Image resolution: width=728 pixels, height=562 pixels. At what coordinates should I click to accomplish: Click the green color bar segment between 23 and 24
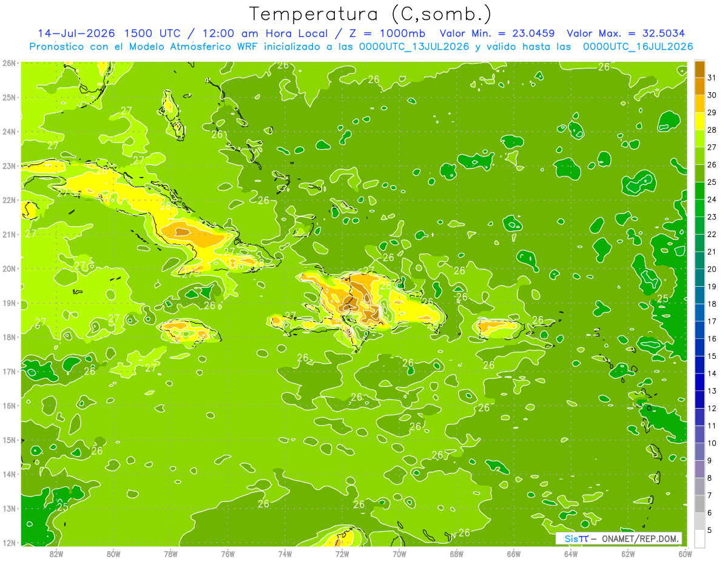click(x=699, y=208)
